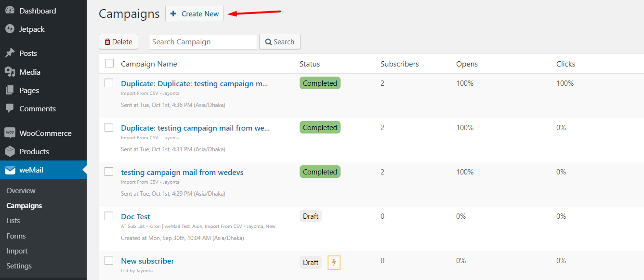Check the Doc Test campaign checkbox
Viewport: 644px width, 280px height.
109,216
